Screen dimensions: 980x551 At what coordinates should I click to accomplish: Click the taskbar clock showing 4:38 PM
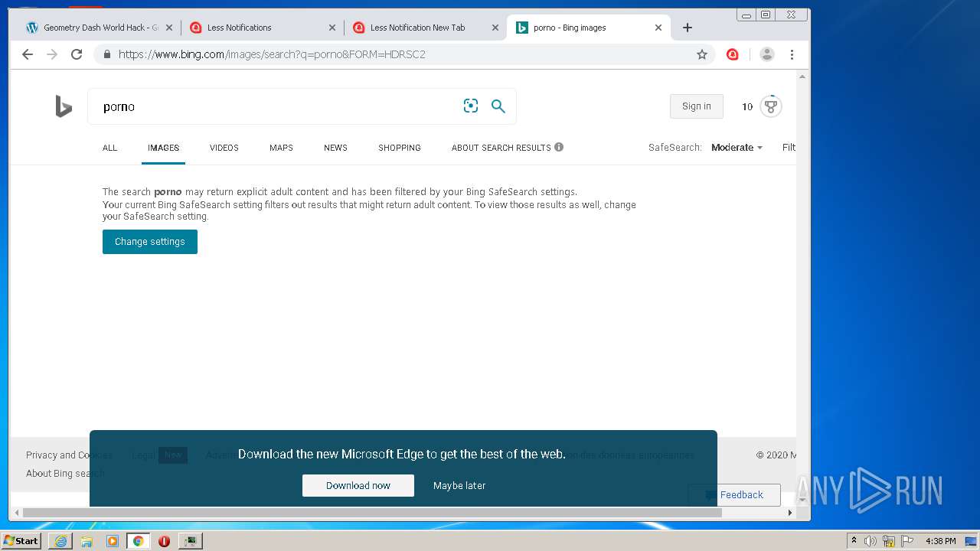[x=940, y=541]
